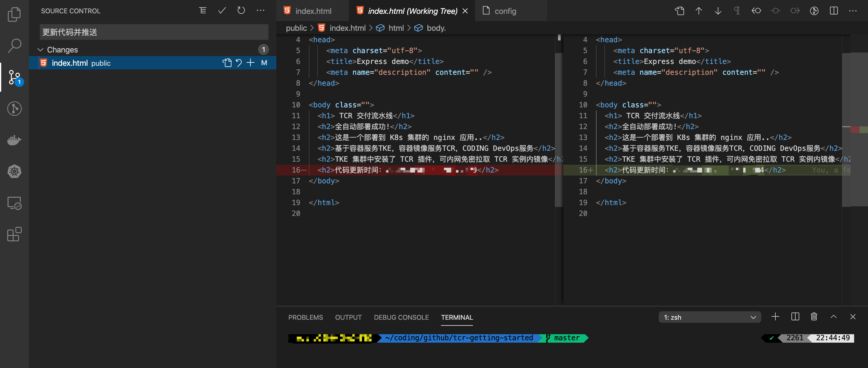Image resolution: width=868 pixels, height=368 pixels.
Task: Open Docker view in activity bar
Action: 14,140
